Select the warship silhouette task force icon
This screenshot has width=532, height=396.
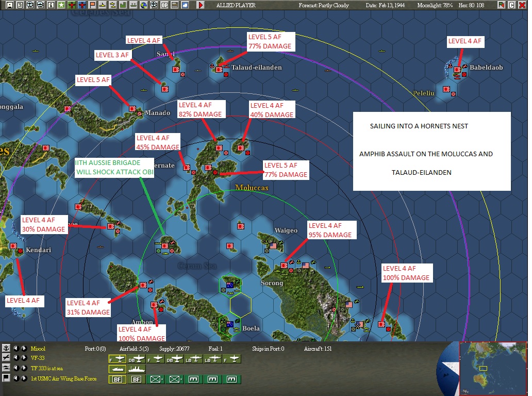(x=137, y=369)
